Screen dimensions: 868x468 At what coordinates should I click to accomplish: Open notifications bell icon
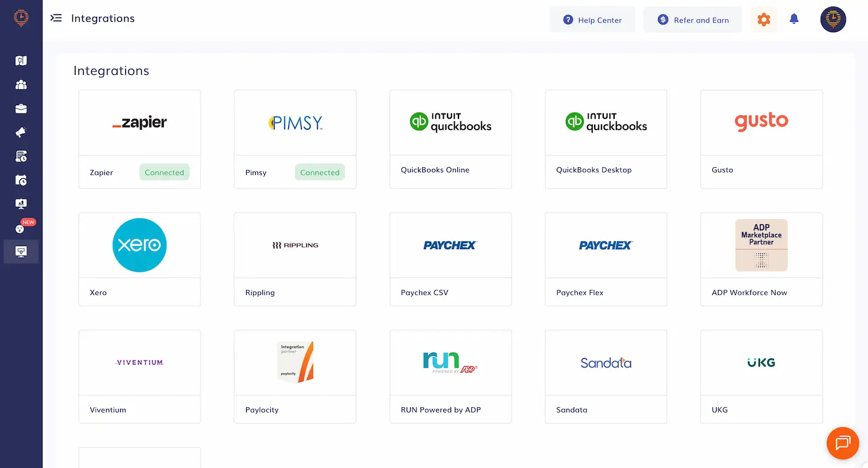pos(794,19)
